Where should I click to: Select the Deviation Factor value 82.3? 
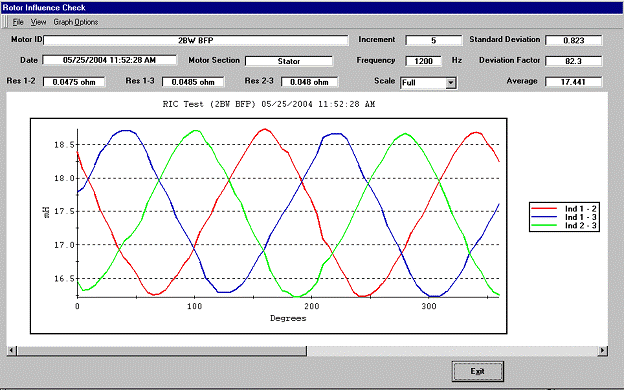573,61
